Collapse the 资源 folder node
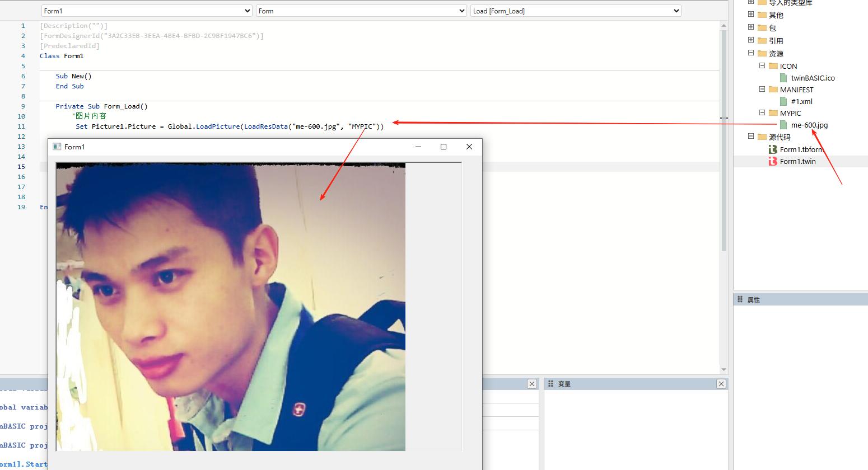This screenshot has width=868, height=470. pyautogui.click(x=751, y=53)
